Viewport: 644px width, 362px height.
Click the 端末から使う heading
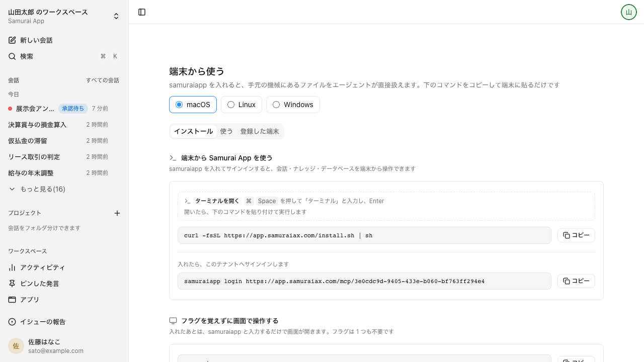coord(197,71)
